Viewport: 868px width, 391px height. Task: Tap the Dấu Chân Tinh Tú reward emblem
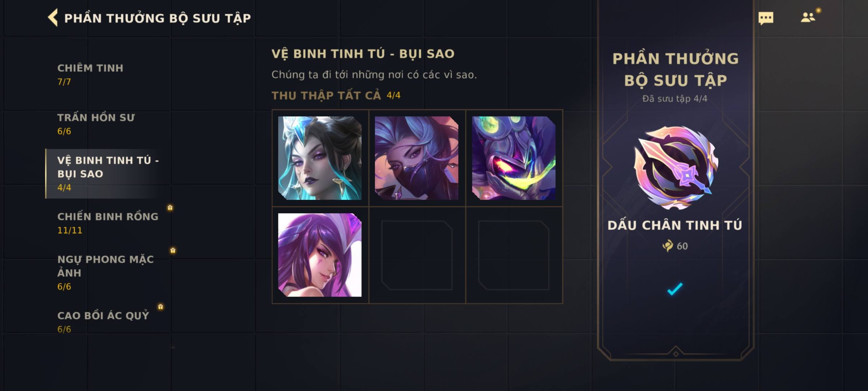675,168
